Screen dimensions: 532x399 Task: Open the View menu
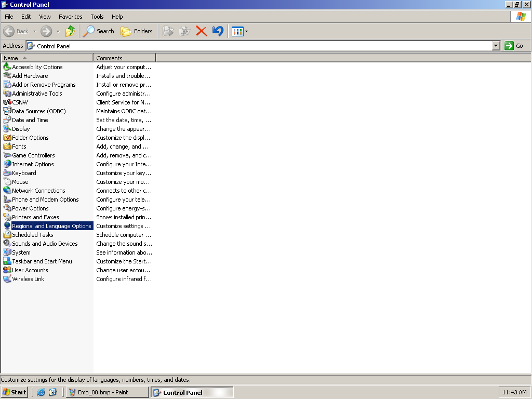pyautogui.click(x=45, y=17)
